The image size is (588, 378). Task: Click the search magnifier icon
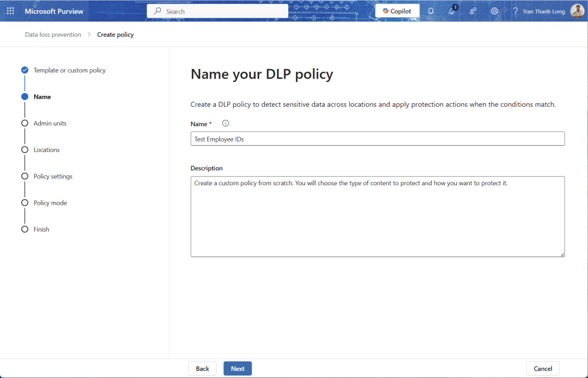(157, 11)
